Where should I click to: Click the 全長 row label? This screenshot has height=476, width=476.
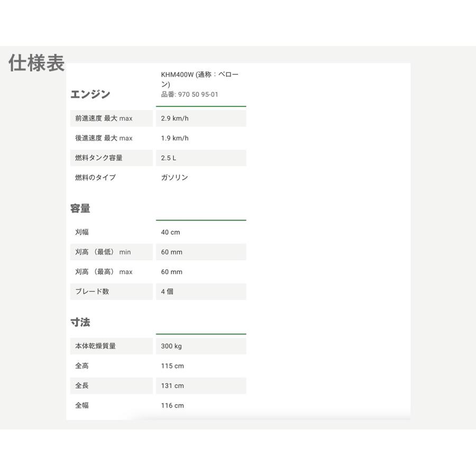pyautogui.click(x=82, y=386)
